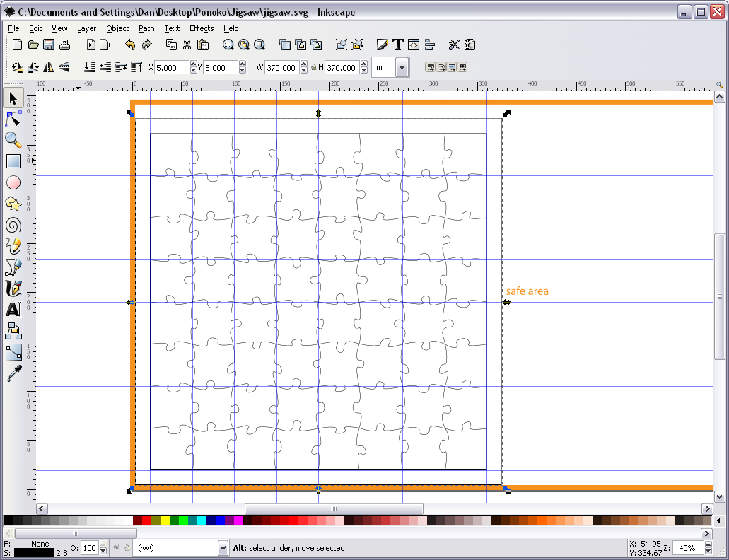Create a new document icon
Image resolution: width=729 pixels, height=560 pixels.
click(x=17, y=45)
